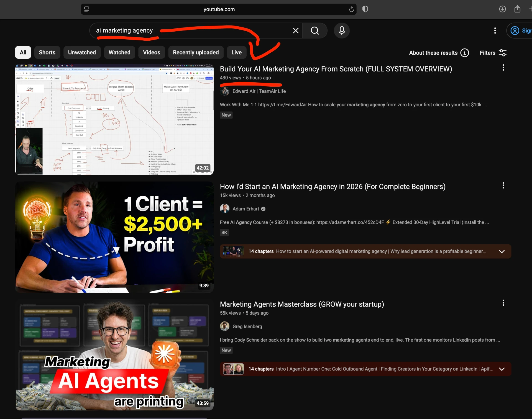Open options menu for Marketing Agents Masterclass video

pos(503,303)
